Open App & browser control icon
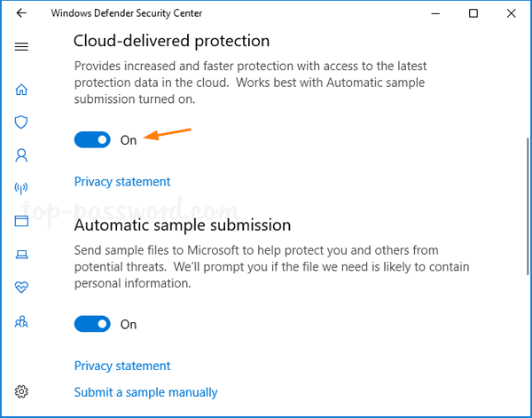 click(x=22, y=221)
